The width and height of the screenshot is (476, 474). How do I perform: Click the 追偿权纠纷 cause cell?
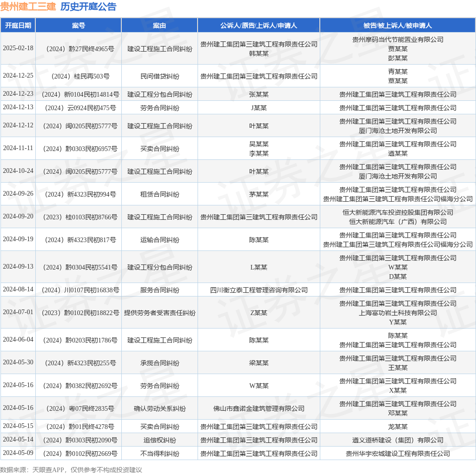coord(159,440)
